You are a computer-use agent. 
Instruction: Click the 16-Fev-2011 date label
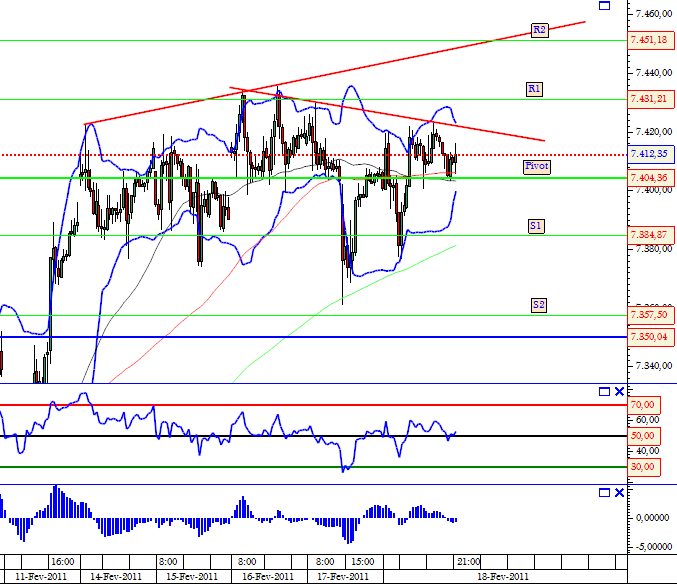coord(268,577)
